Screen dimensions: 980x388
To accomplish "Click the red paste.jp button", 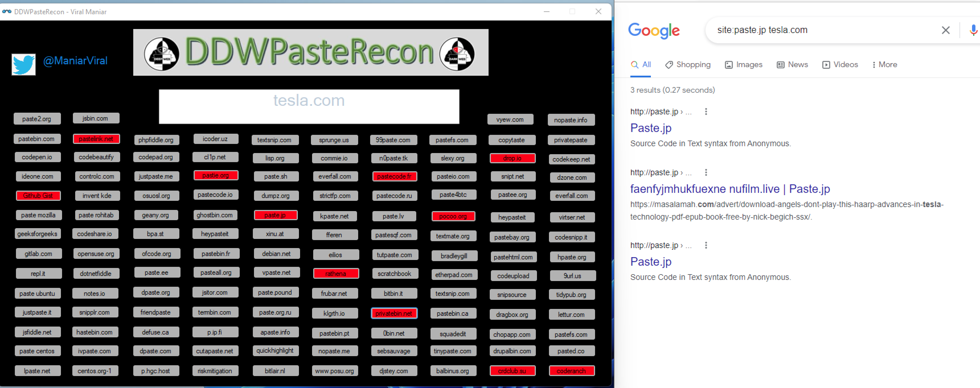I will (275, 215).
